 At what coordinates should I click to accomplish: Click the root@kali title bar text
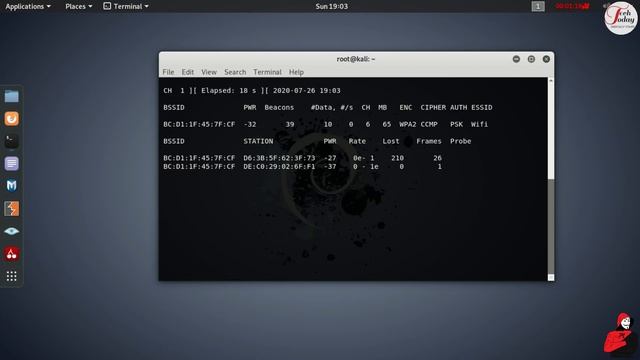click(x=356, y=59)
